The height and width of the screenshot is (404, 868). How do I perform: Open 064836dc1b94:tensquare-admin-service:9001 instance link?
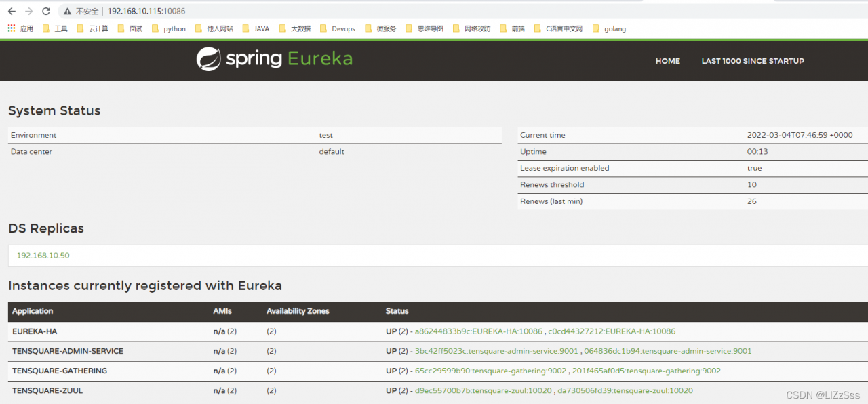pos(668,351)
